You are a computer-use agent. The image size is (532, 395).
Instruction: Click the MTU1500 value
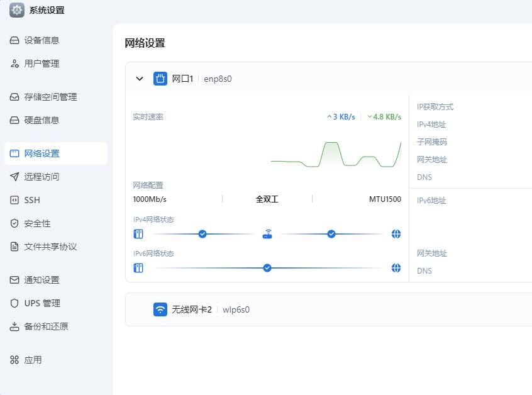(385, 199)
